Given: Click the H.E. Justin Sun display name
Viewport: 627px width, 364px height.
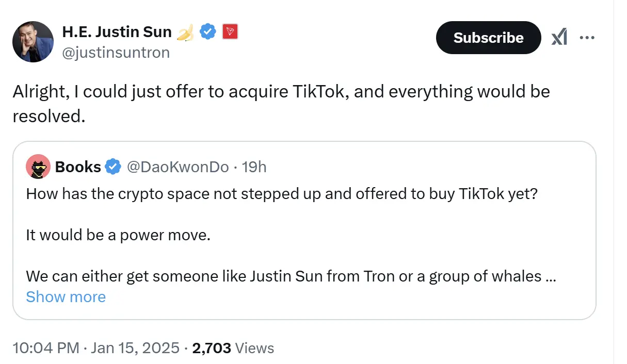Looking at the screenshot, I should pyautogui.click(x=117, y=32).
